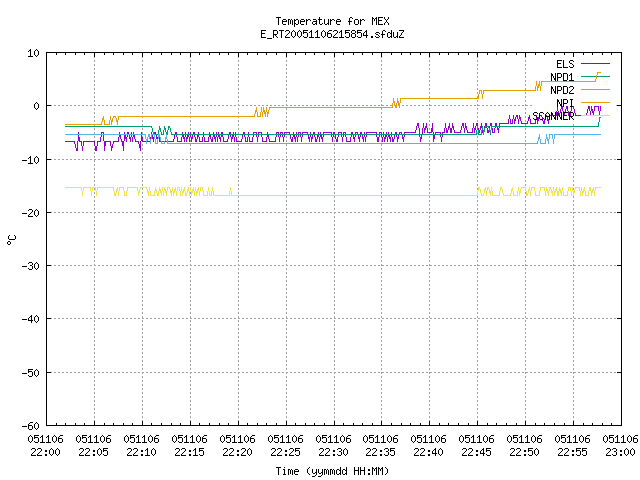
Task: Click the flat yellow SCANNER line near 22:30
Action: click(x=334, y=196)
